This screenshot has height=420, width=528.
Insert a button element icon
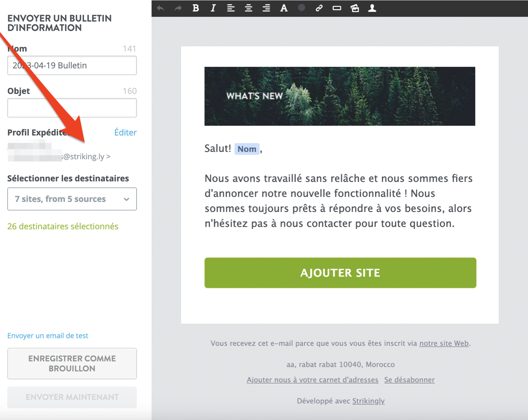337,8
